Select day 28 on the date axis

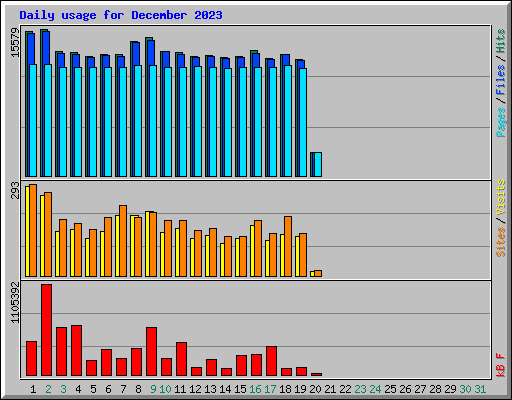click(435, 389)
